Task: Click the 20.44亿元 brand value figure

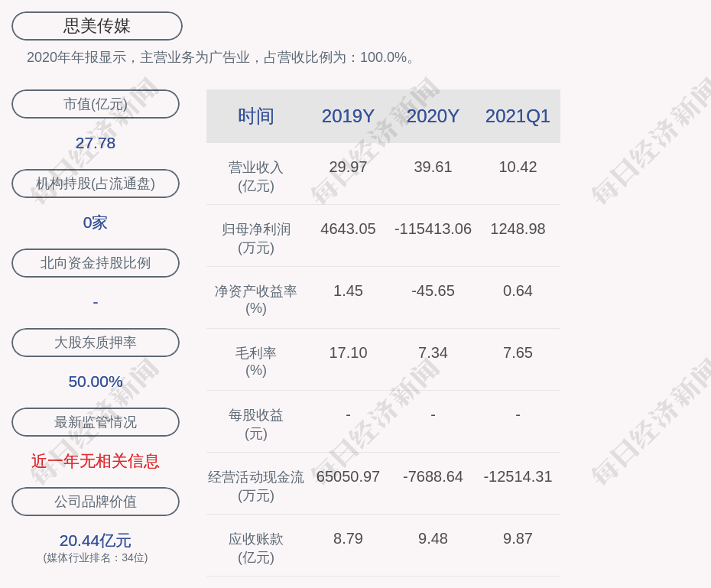Action: (x=96, y=541)
